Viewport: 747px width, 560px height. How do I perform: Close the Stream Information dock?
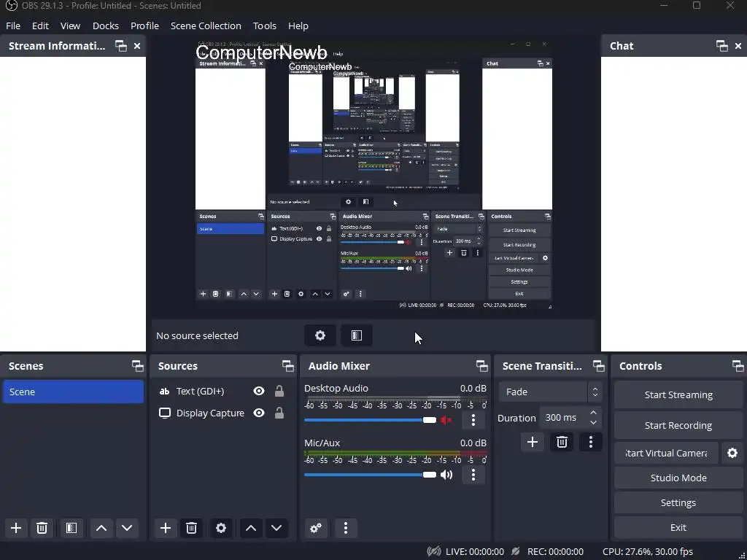click(137, 46)
